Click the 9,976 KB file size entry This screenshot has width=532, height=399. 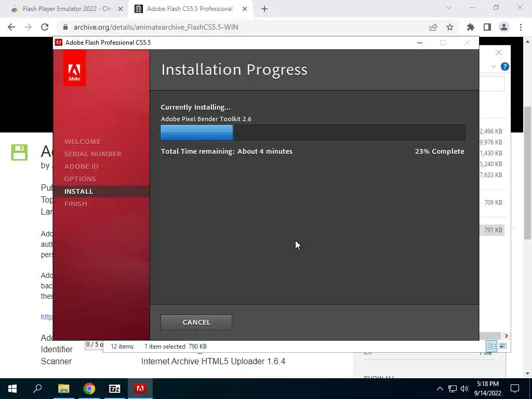[x=491, y=142]
